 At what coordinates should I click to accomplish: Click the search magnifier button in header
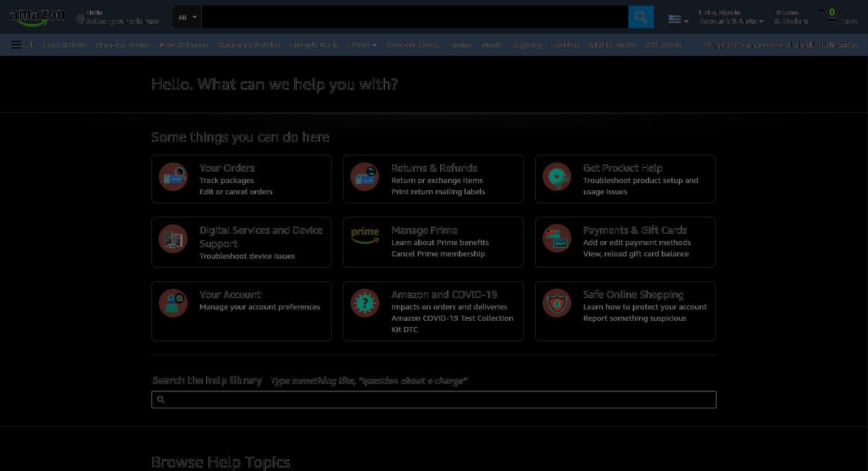pos(641,18)
